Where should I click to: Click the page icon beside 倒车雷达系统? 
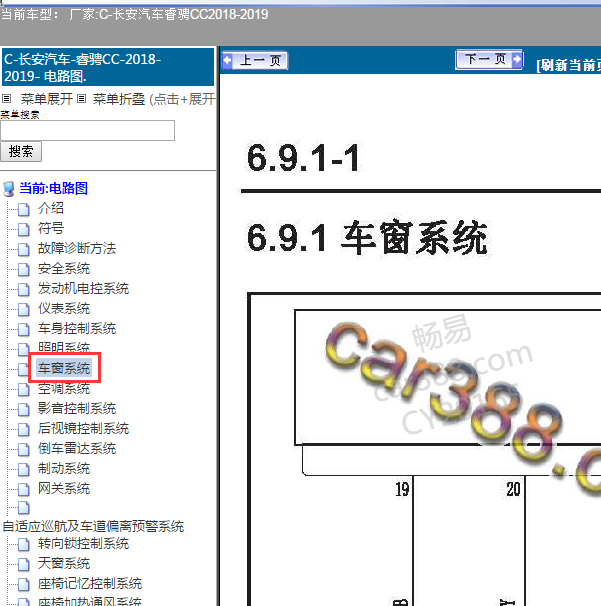(24, 449)
